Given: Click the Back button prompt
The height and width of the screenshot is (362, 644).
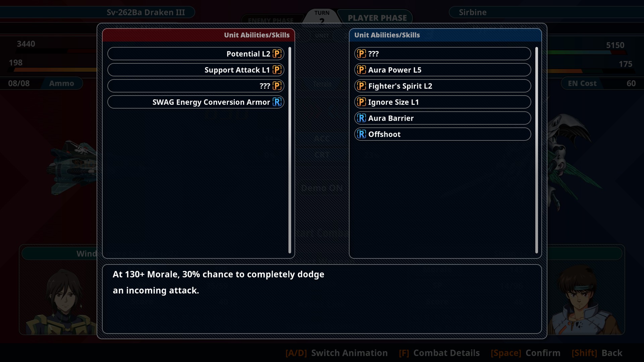Looking at the screenshot, I should click(x=597, y=353).
